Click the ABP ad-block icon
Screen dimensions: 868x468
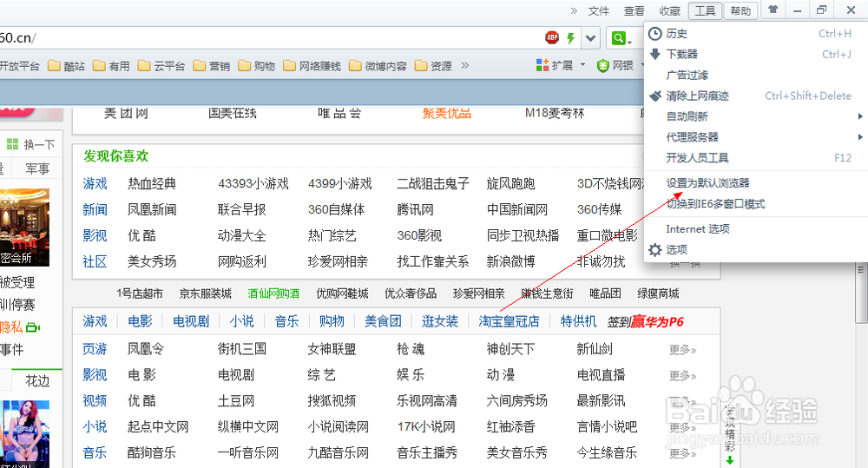[x=552, y=37]
